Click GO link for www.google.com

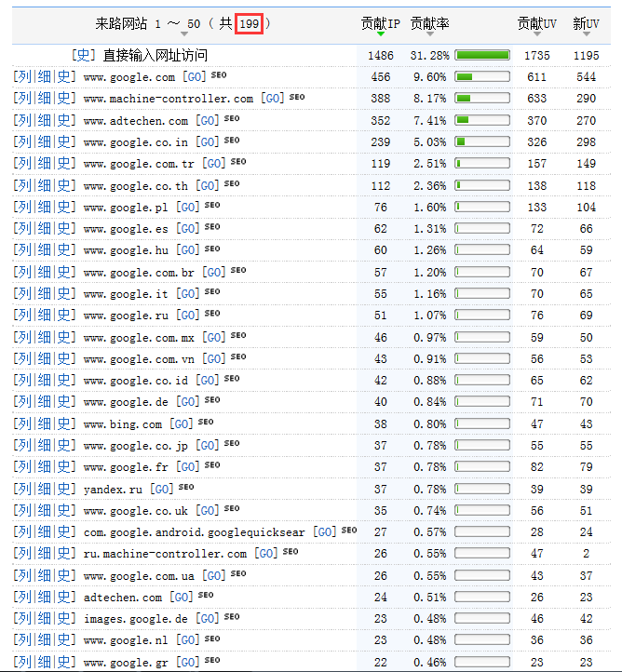pyautogui.click(x=195, y=77)
